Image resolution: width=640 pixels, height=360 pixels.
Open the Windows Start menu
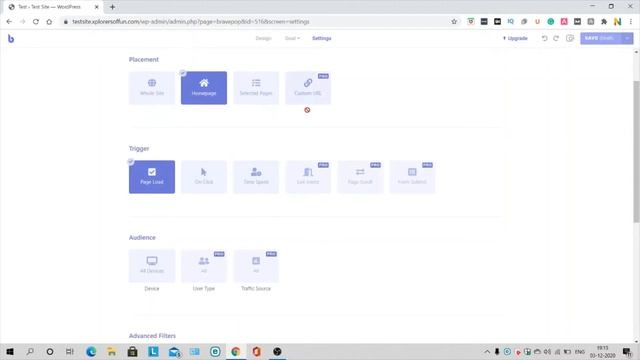pyautogui.click(x=10, y=351)
